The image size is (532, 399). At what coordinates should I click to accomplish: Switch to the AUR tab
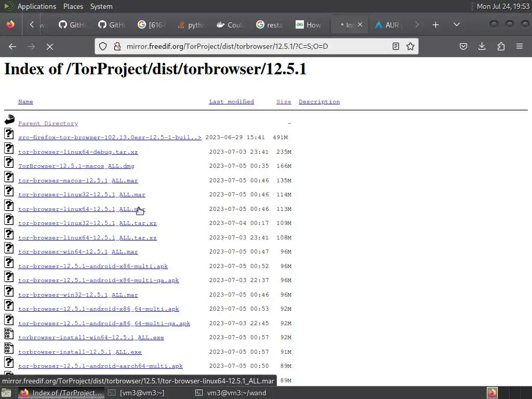click(x=389, y=25)
